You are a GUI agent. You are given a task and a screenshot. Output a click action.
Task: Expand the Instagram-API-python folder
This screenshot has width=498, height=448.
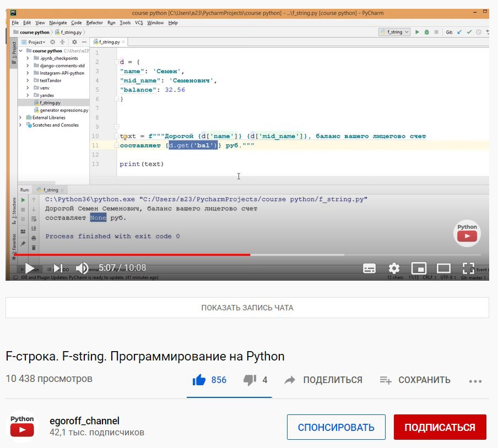28,73
